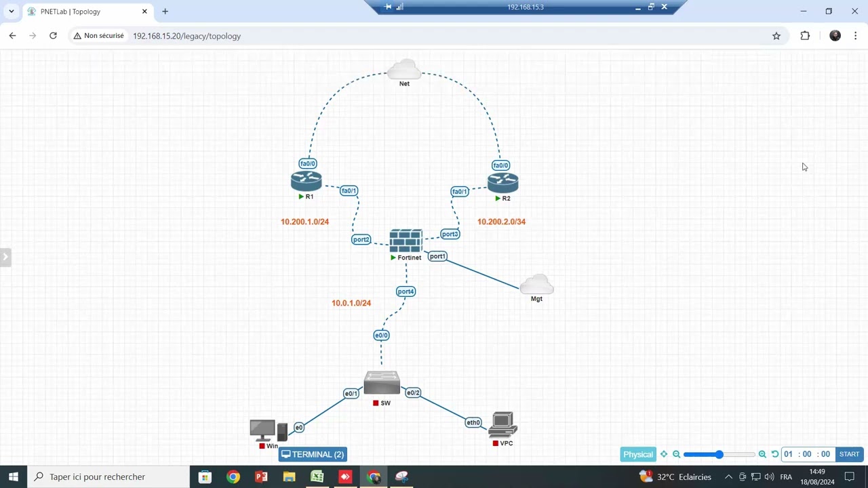Click R1 fa0/0 interface label
The image size is (868, 488).
(308, 163)
